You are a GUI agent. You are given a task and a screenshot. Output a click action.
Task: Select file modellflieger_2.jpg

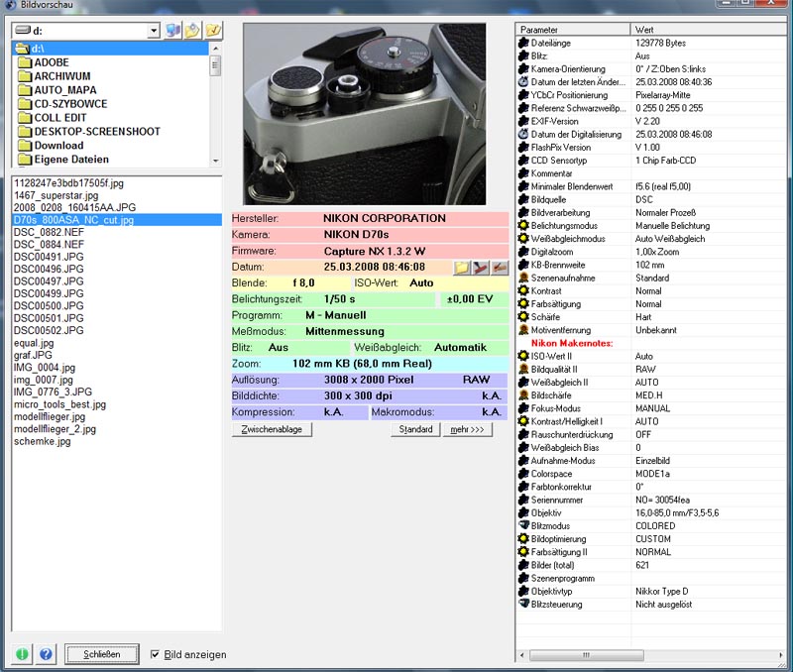click(x=56, y=429)
